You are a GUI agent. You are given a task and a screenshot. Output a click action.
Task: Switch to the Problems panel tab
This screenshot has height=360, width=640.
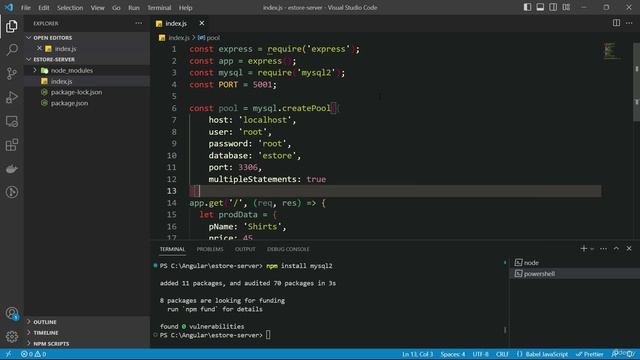click(210, 249)
